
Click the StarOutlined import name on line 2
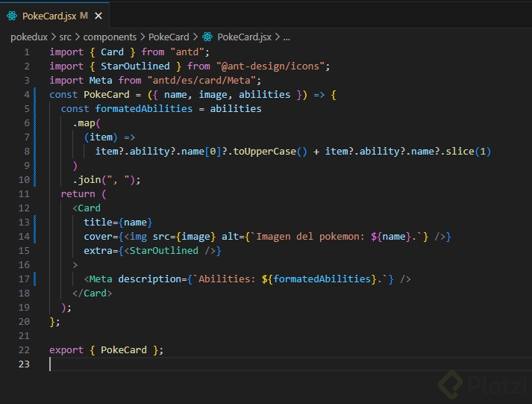point(135,66)
